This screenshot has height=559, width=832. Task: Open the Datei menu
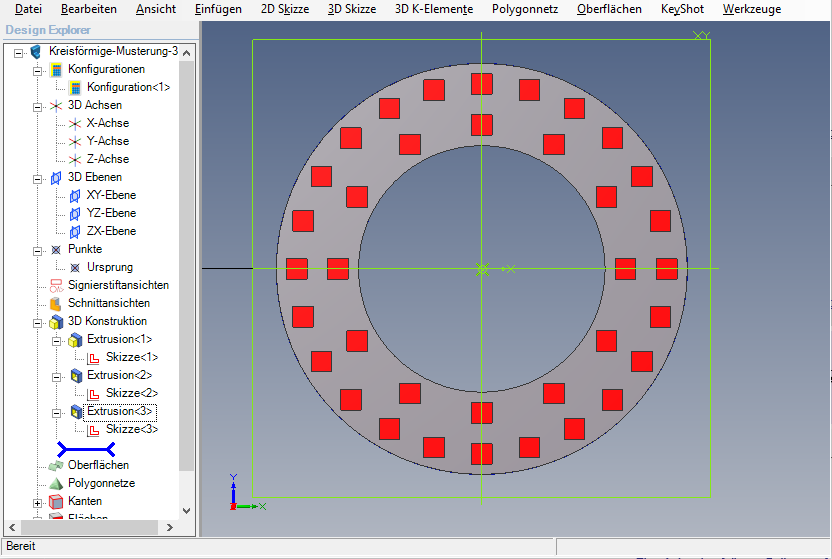coord(28,9)
